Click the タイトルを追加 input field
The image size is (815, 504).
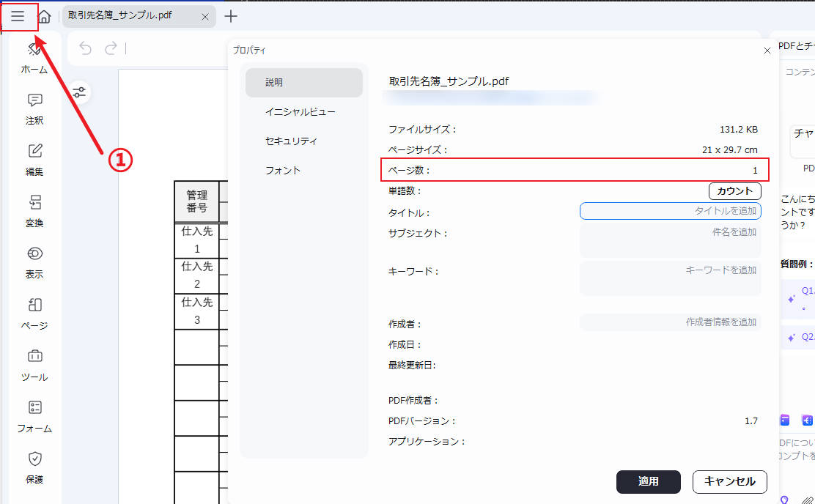(x=670, y=212)
